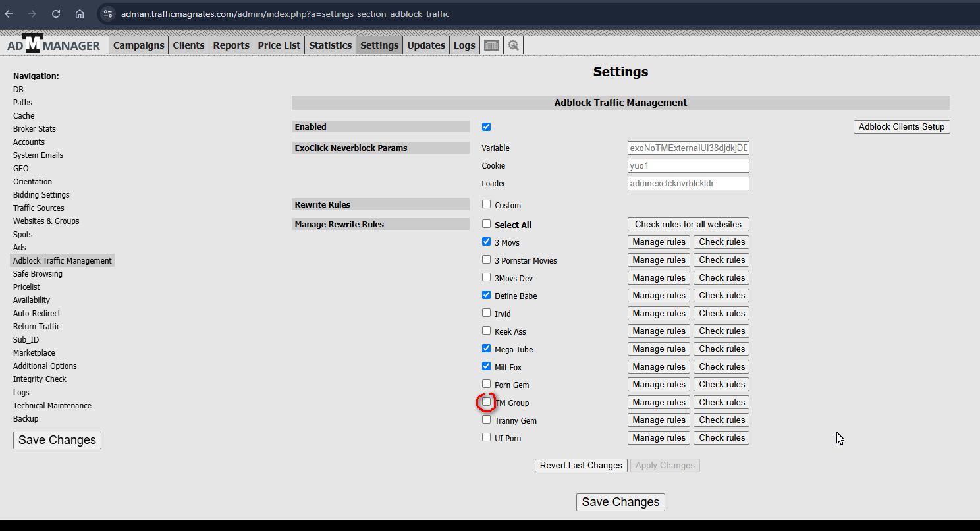The image size is (980, 531).
Task: Manage rules for TM Group
Action: click(x=659, y=402)
